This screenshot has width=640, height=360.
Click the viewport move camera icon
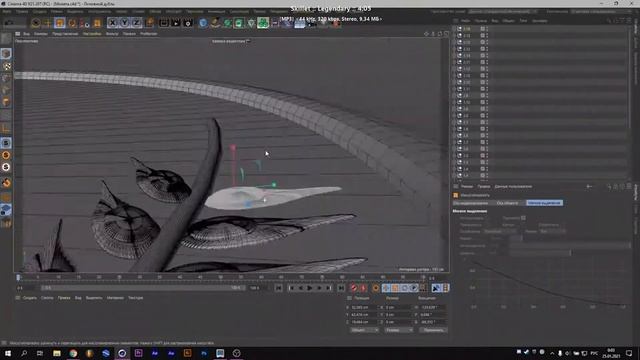click(x=427, y=34)
